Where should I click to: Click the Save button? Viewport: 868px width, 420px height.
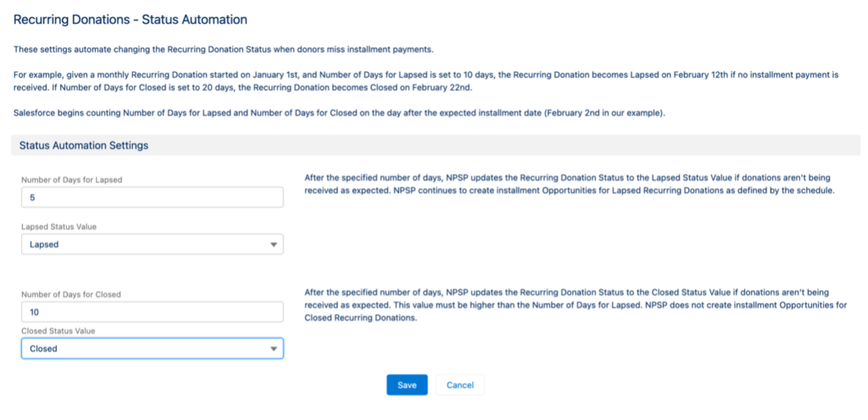click(x=407, y=385)
